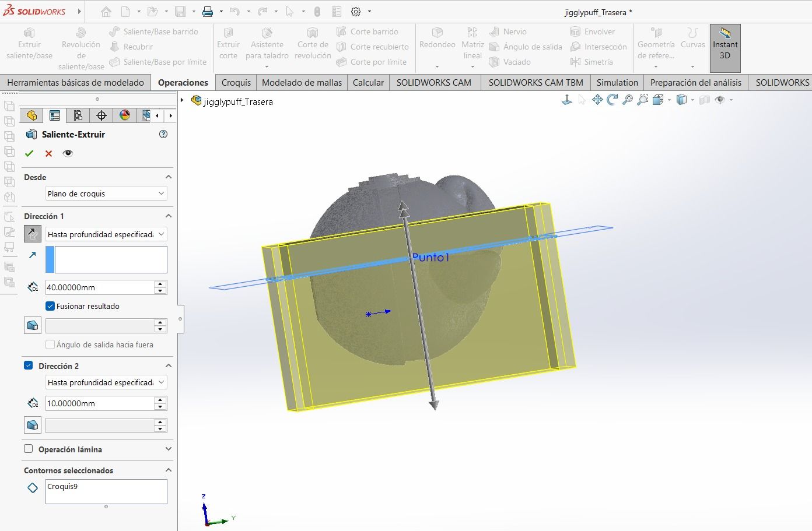Open Display Style cube icon
Image resolution: width=812 pixels, height=531 pixels.
(681, 100)
